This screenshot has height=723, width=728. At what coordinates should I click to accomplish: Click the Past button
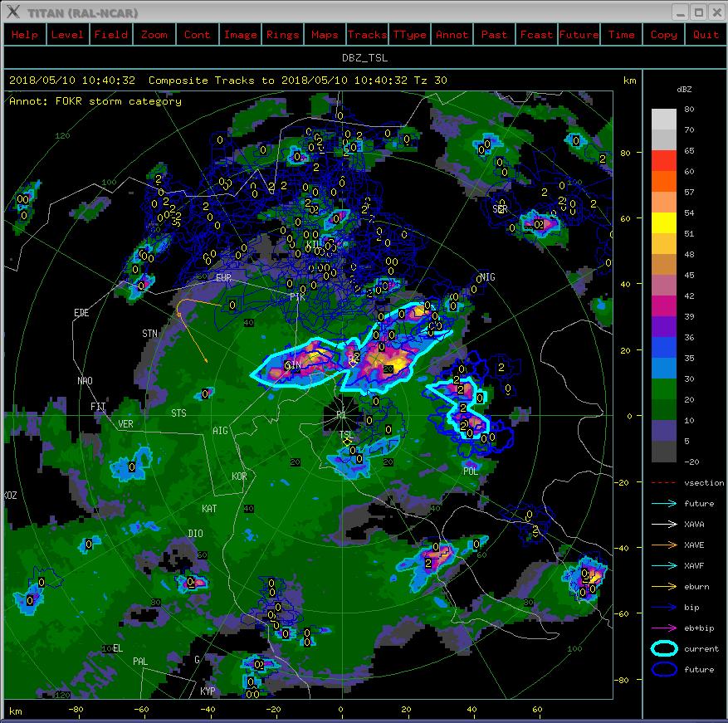[x=494, y=35]
